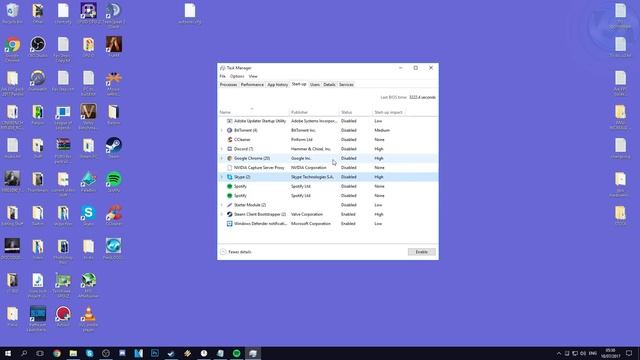The image size is (640, 360).
Task: Sort by the Status column header
Action: 356,112
